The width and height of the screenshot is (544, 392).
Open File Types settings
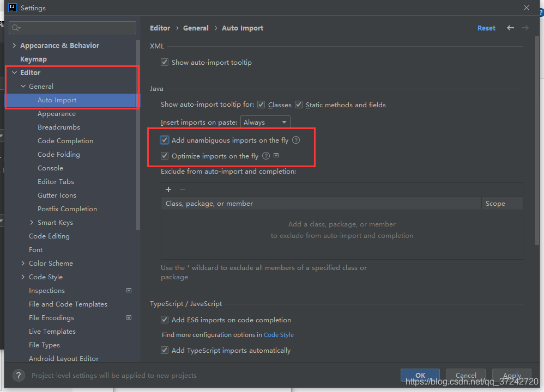point(44,345)
